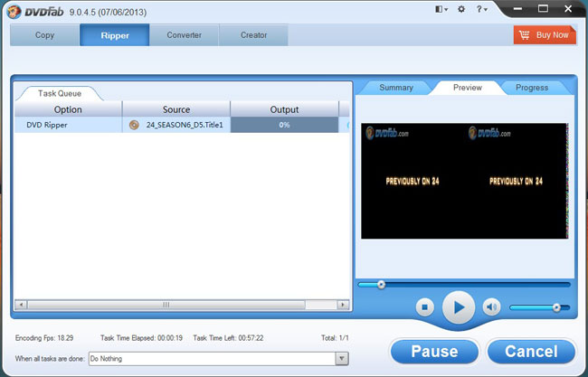Click the task list right scroll arrow
Viewport: 588px width, 377px height.
click(342, 305)
